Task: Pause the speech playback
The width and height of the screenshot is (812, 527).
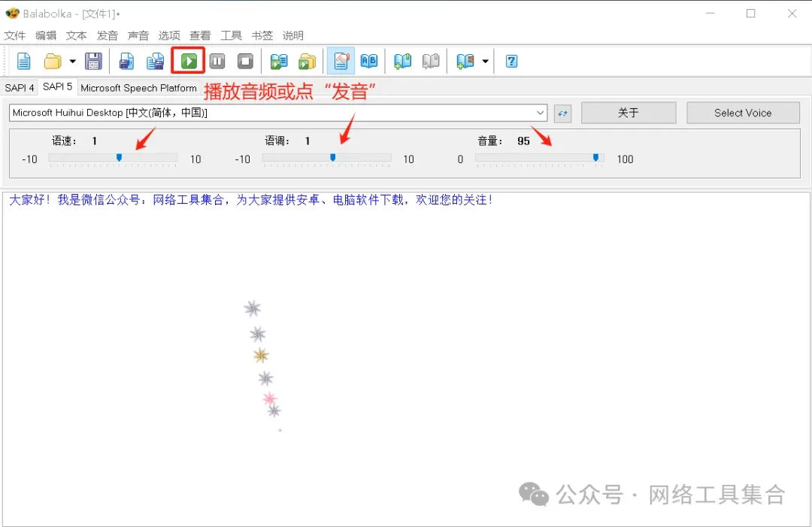Action: click(x=217, y=61)
